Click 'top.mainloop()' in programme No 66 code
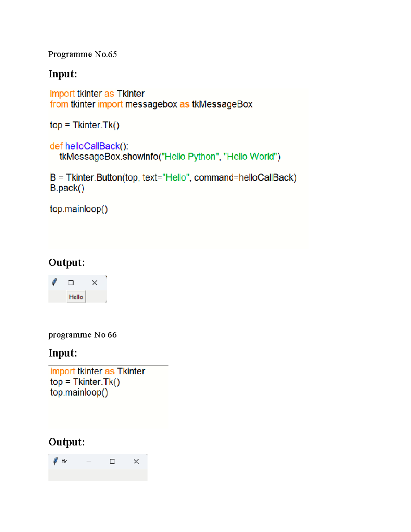Image resolution: width=411 pixels, height=532 pixels. pos(79,392)
